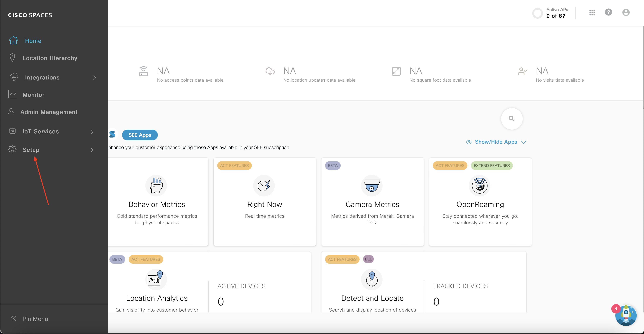Open the Detect and Locate app icon
The width and height of the screenshot is (644, 334).
[372, 279]
